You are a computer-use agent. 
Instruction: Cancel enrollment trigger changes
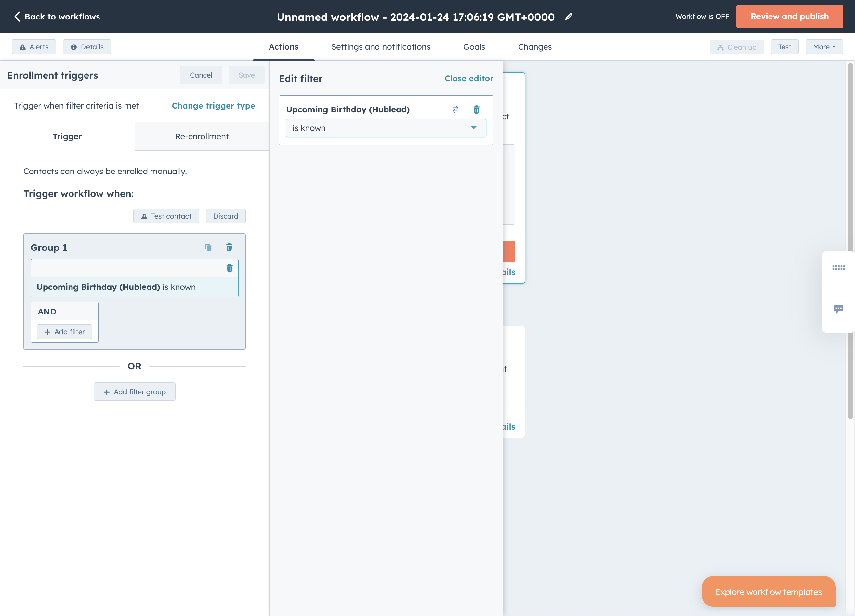(201, 75)
